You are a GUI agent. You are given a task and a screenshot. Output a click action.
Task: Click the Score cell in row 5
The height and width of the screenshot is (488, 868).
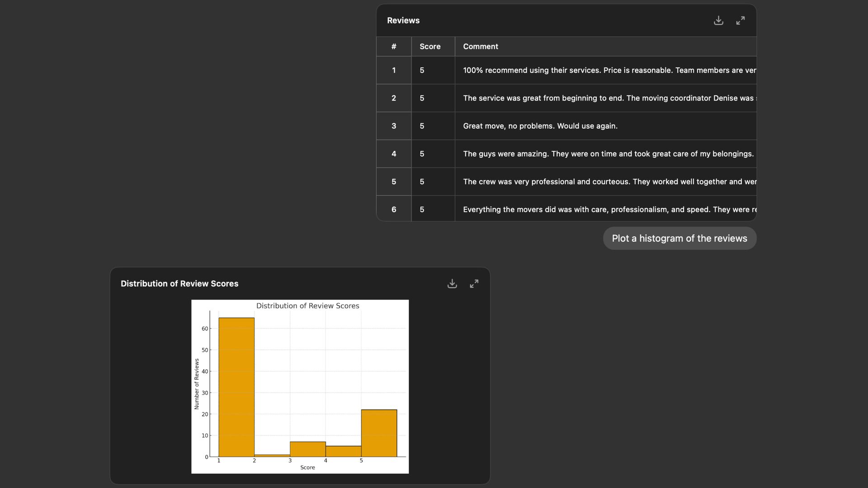(422, 182)
